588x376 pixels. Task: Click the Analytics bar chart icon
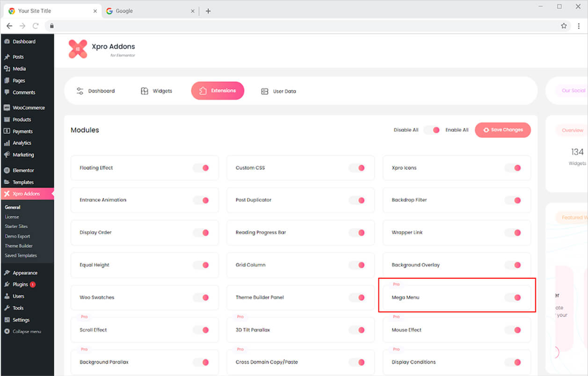coord(7,143)
